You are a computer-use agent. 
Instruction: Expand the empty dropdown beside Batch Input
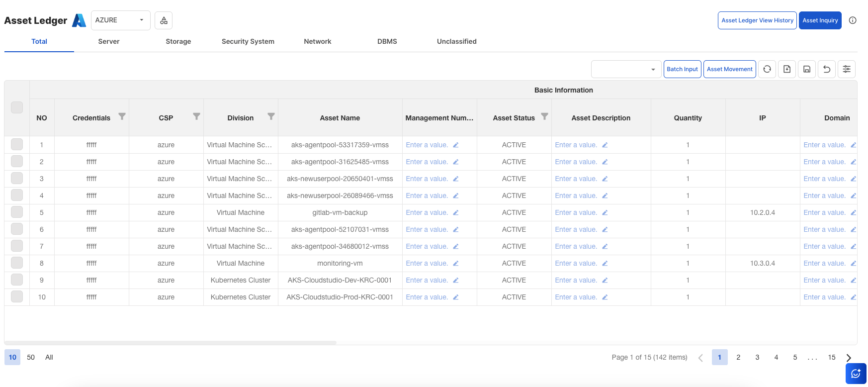point(626,69)
